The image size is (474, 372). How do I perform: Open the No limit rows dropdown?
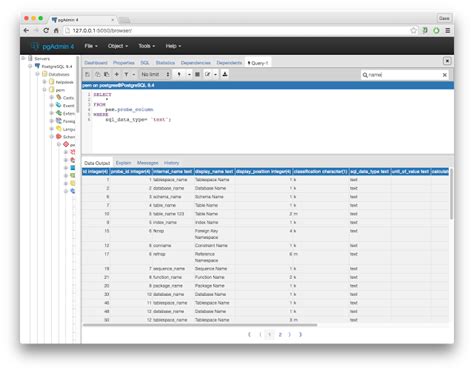pos(156,74)
